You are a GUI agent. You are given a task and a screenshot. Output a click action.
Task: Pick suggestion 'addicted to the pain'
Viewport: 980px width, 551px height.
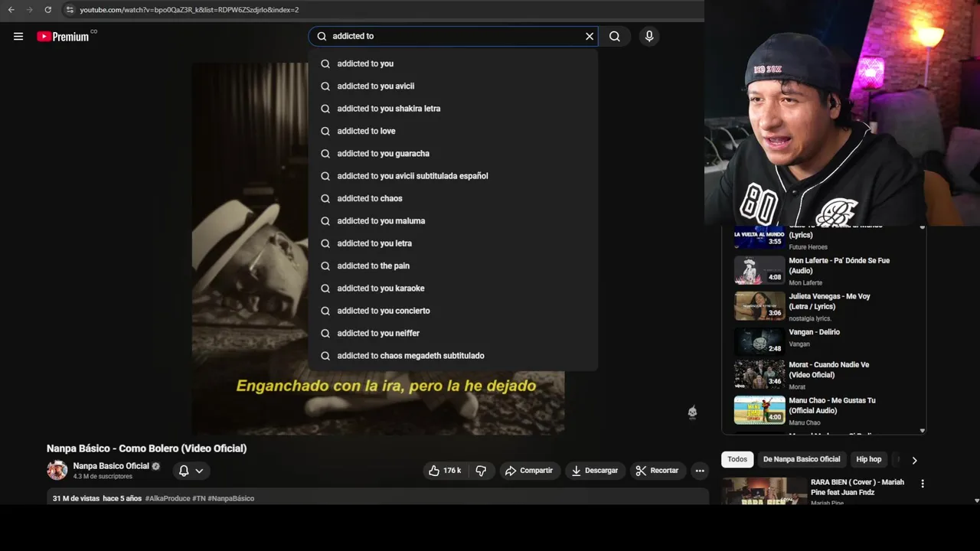[x=453, y=266]
